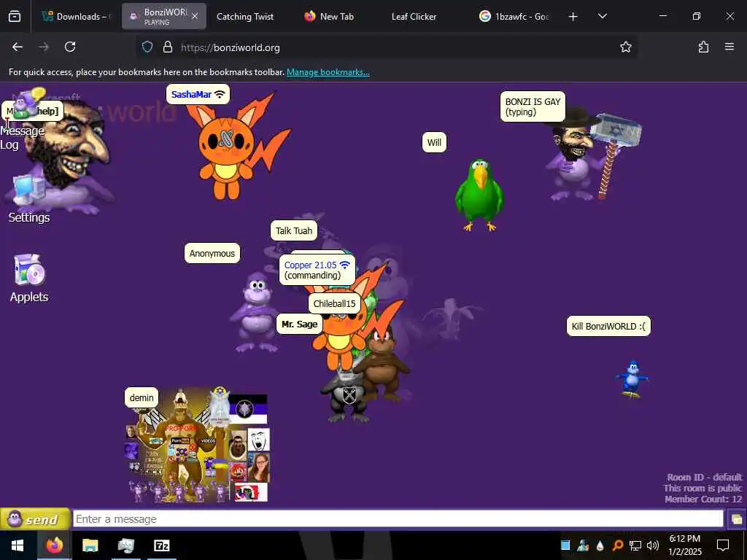Open File Explorer from taskbar
The height and width of the screenshot is (560, 747).
90,545
